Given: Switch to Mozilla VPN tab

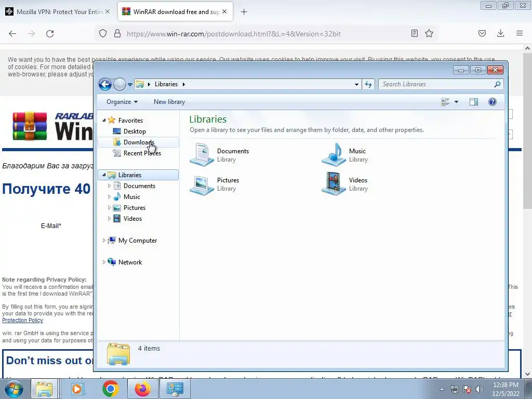Looking at the screenshot, I should (58, 12).
